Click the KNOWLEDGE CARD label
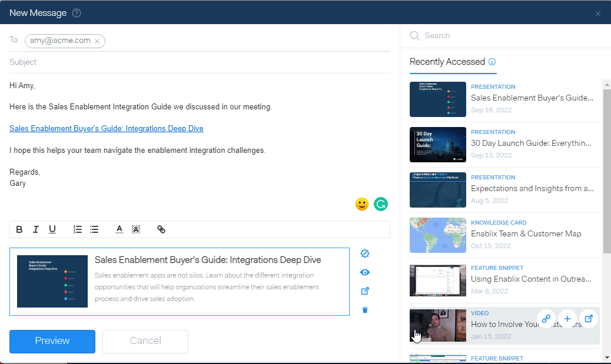 [499, 223]
